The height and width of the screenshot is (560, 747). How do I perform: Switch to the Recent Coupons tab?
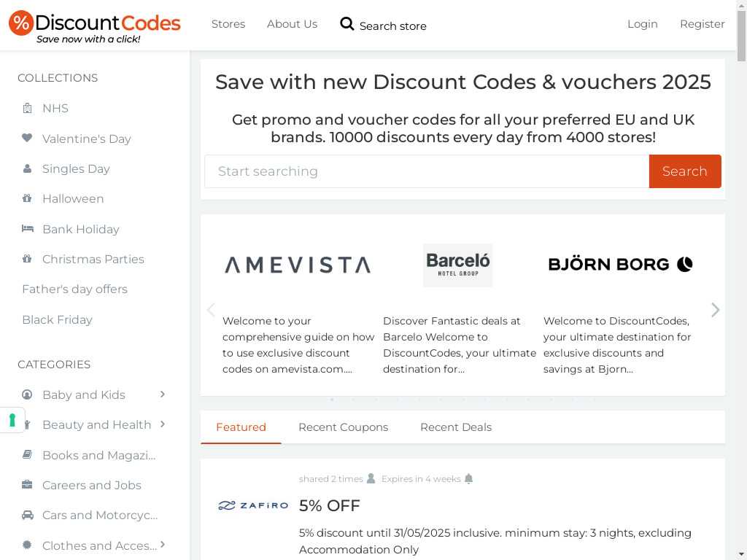point(343,427)
